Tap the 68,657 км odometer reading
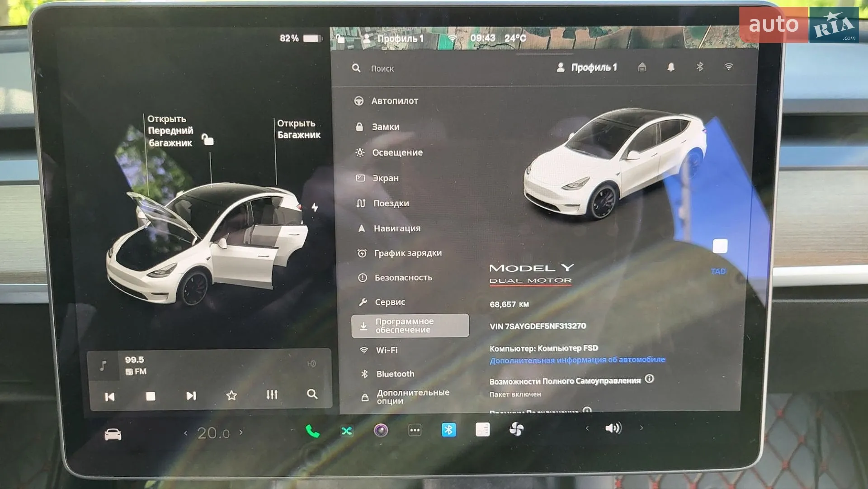The image size is (868, 489). [x=509, y=304]
